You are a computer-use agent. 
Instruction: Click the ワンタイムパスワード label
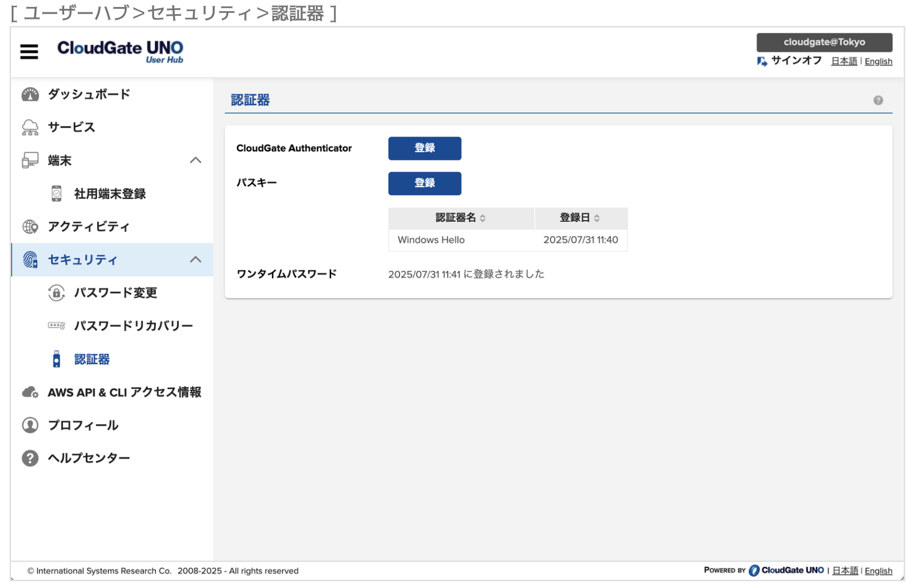pyautogui.click(x=286, y=274)
